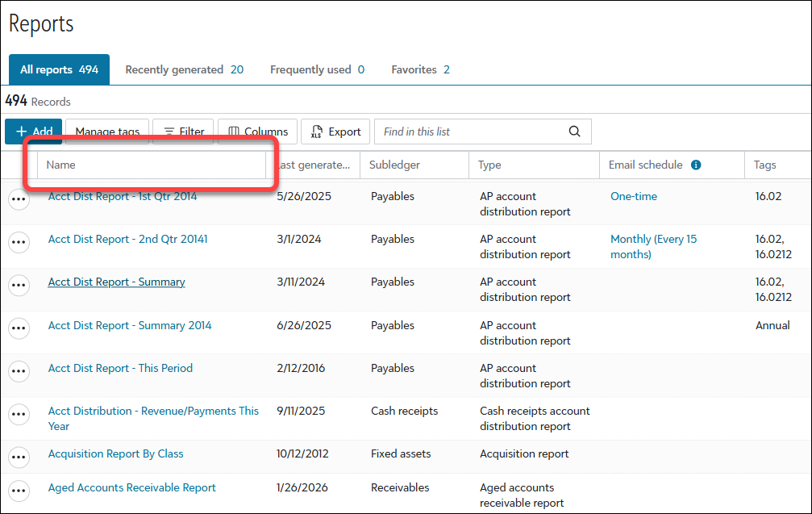The height and width of the screenshot is (514, 812).
Task: Open ellipsis menu for Acct Dist Report - 2nd Qtr 20141
Action: (19, 241)
